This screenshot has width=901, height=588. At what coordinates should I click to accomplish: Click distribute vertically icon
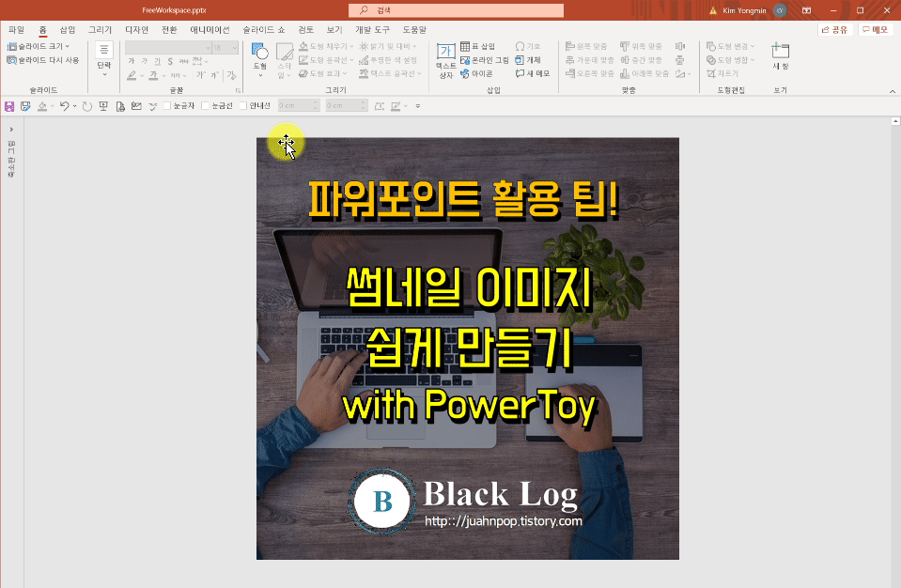(680, 60)
